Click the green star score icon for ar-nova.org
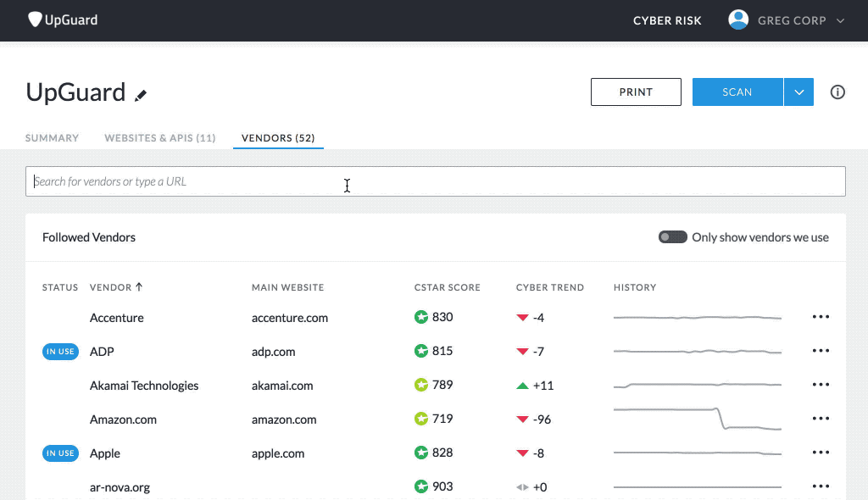The height and width of the screenshot is (500, 868). 421,486
